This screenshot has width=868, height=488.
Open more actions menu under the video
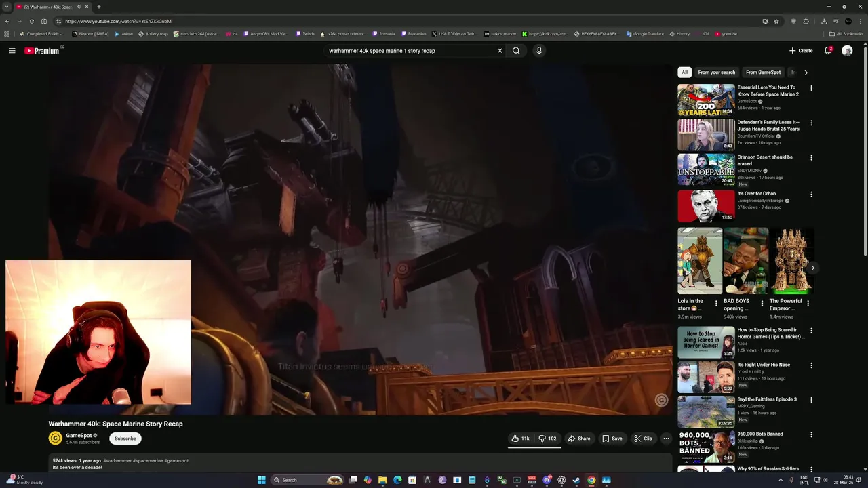point(666,439)
